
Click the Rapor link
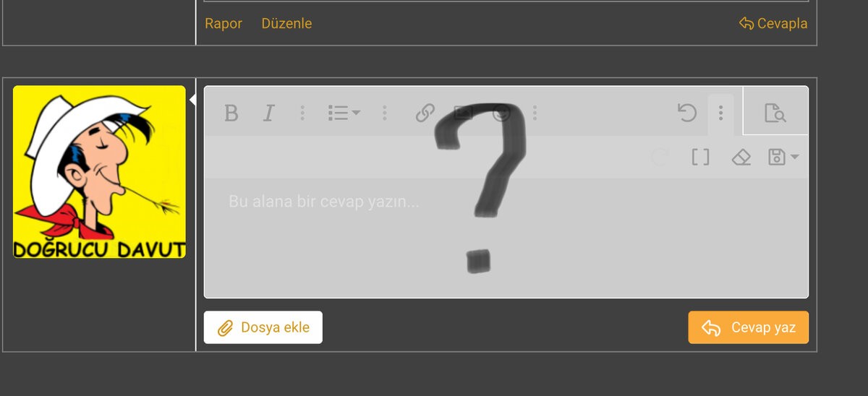point(224,24)
